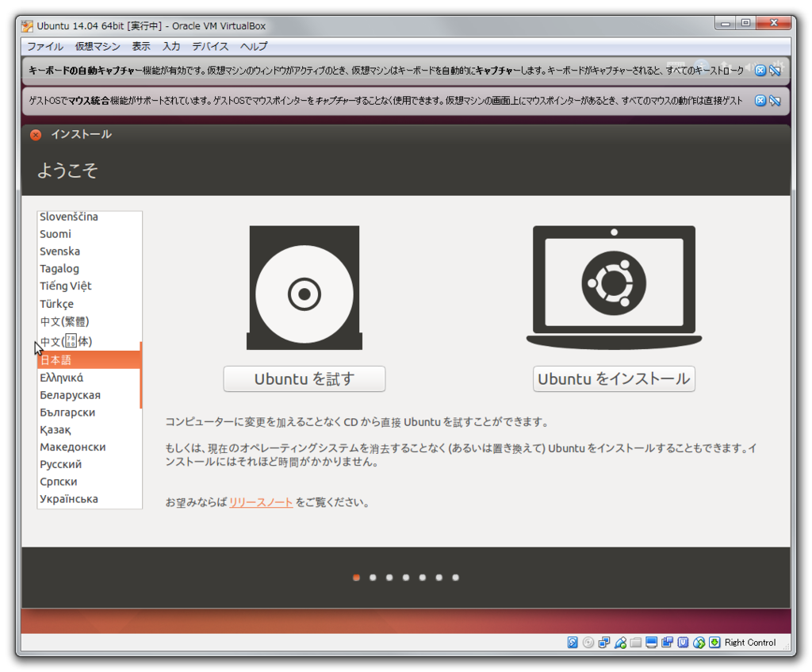The width and height of the screenshot is (812, 672).
Task: Click don't-show-again icon on keyboard capture message
Action: coord(776,71)
